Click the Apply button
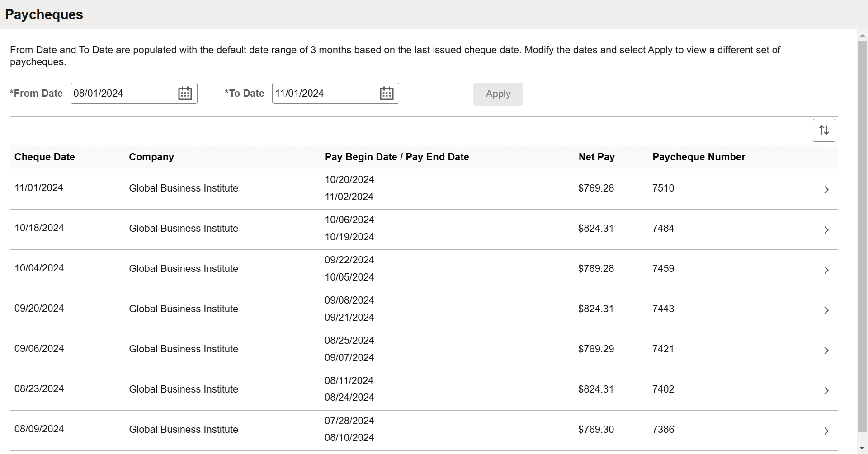 498,94
